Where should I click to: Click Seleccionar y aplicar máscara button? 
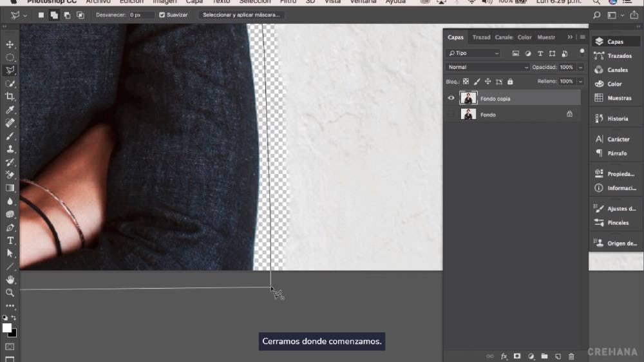point(241,15)
